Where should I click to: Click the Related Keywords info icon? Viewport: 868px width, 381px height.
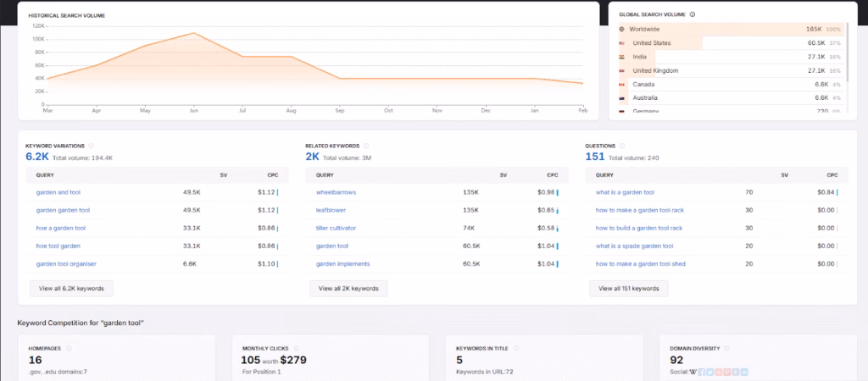(366, 146)
